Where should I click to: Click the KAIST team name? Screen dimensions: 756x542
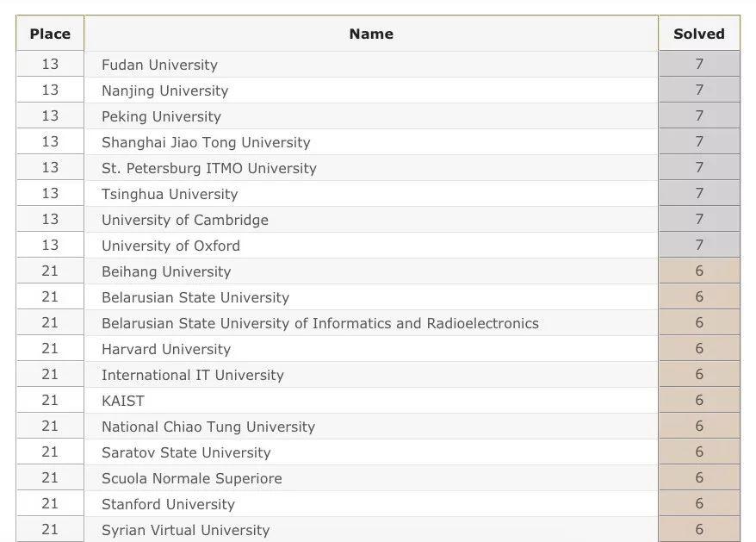tap(123, 401)
